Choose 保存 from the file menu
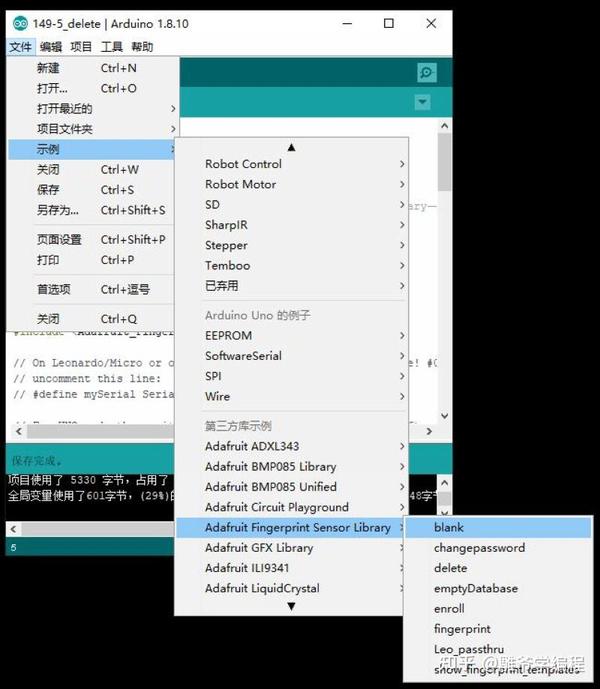Image resolution: width=600 pixels, height=689 pixels. click(92, 190)
